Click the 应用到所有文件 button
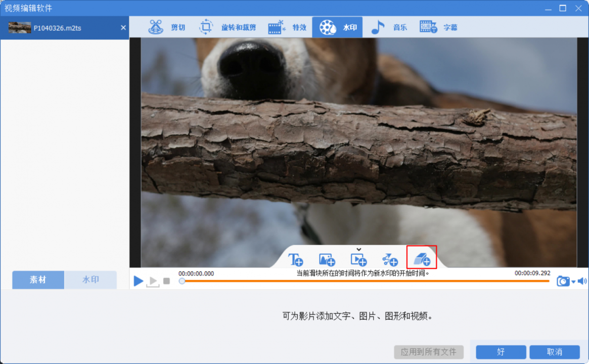This screenshot has height=364, width=589. pyautogui.click(x=429, y=352)
